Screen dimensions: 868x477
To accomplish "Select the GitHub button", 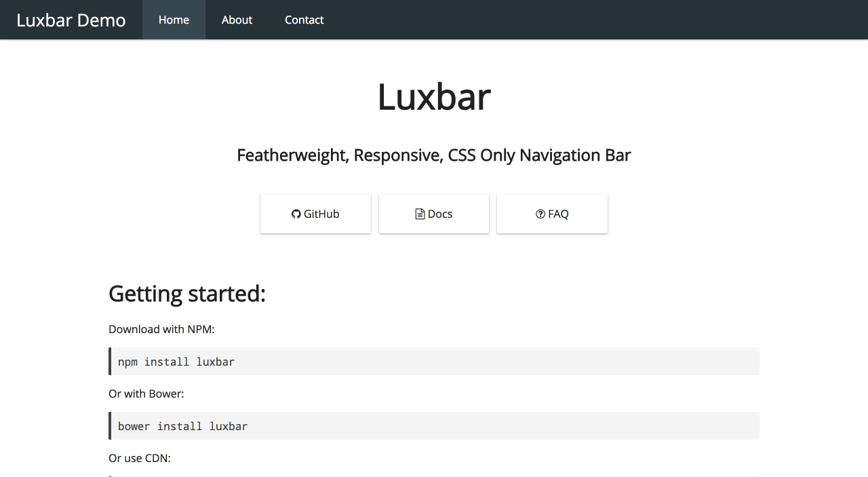I will pos(315,214).
